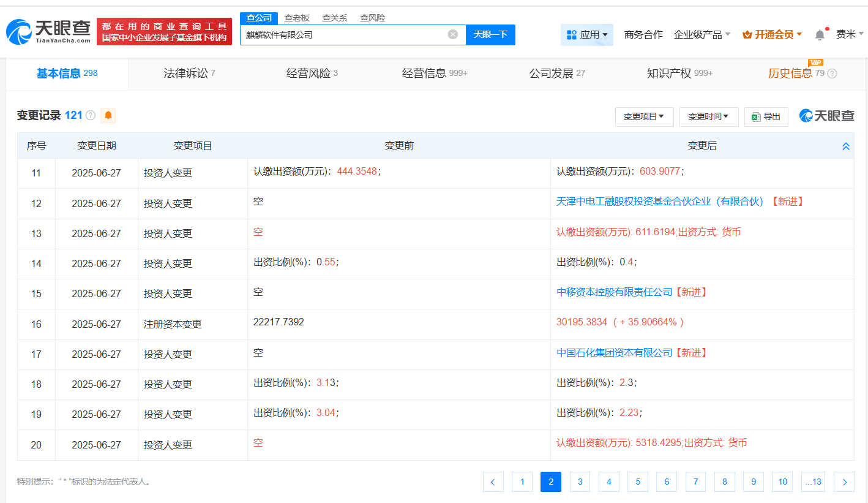Click the orange alert bell beside 变更记录

tap(108, 115)
